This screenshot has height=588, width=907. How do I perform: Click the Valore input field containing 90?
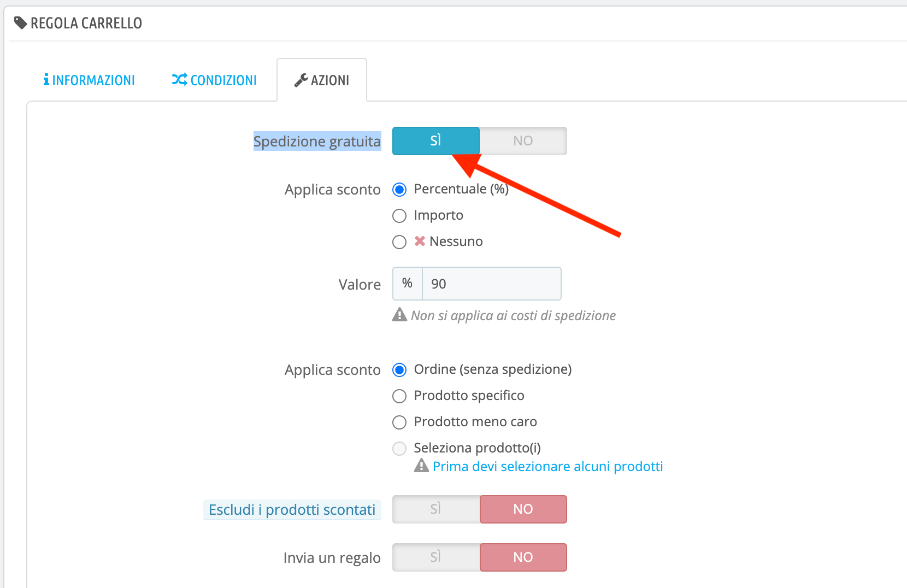coord(491,284)
